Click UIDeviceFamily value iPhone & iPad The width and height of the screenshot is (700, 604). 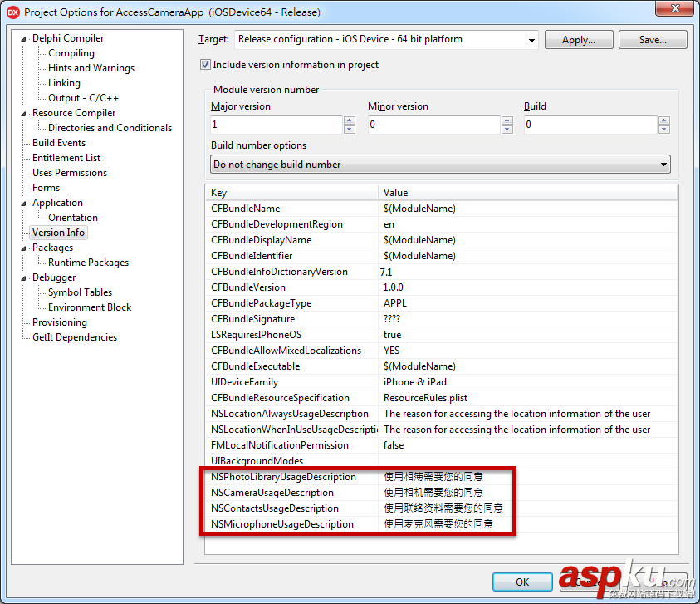click(414, 382)
